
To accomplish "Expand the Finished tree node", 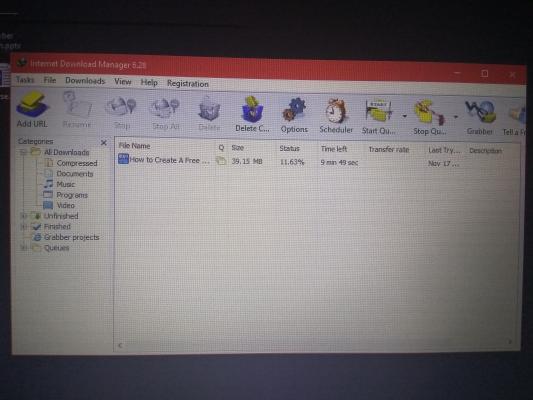I will click(24, 226).
